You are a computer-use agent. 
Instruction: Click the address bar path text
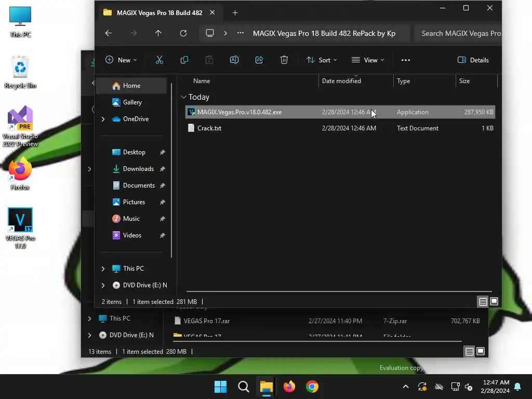click(x=324, y=33)
